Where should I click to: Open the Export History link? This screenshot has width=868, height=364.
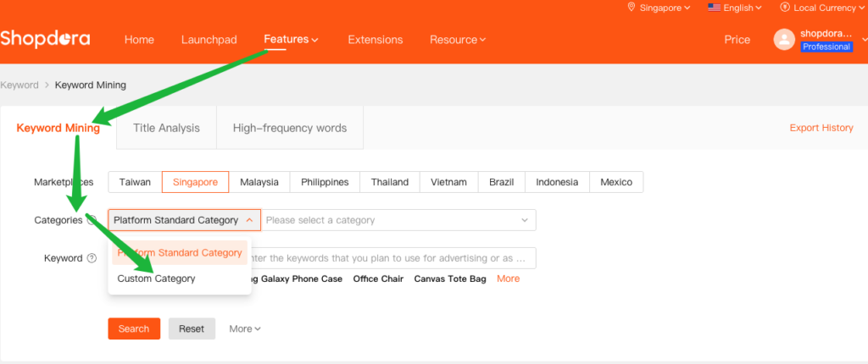[x=821, y=128]
